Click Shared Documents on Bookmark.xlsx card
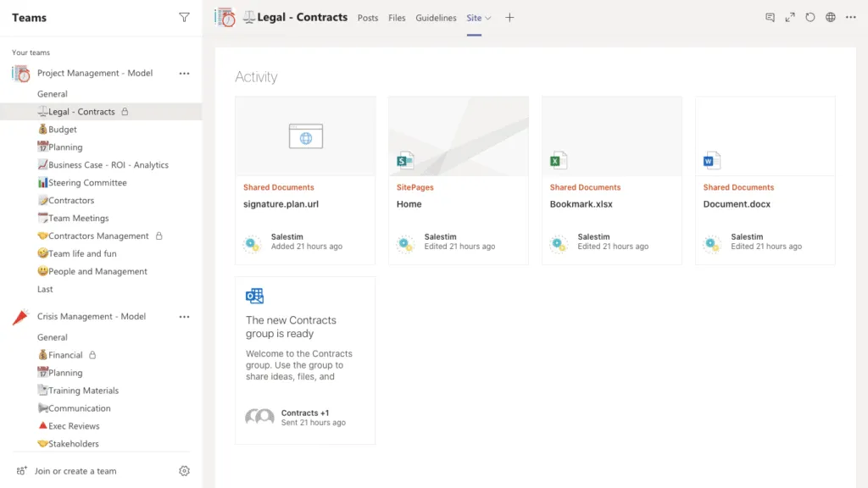 585,187
